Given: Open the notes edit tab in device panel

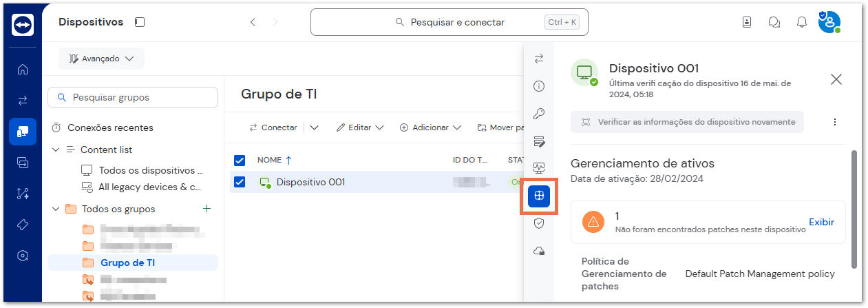Looking at the screenshot, I should click(539, 141).
